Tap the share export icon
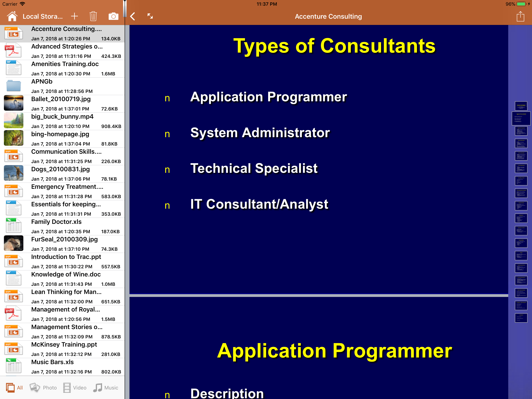This screenshot has height=399, width=532. [520, 16]
